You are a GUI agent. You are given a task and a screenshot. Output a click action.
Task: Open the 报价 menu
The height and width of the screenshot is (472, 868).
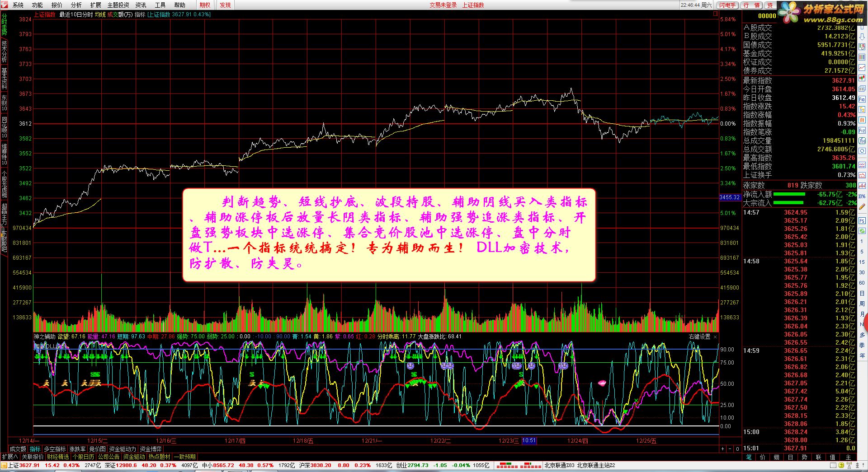57,5
